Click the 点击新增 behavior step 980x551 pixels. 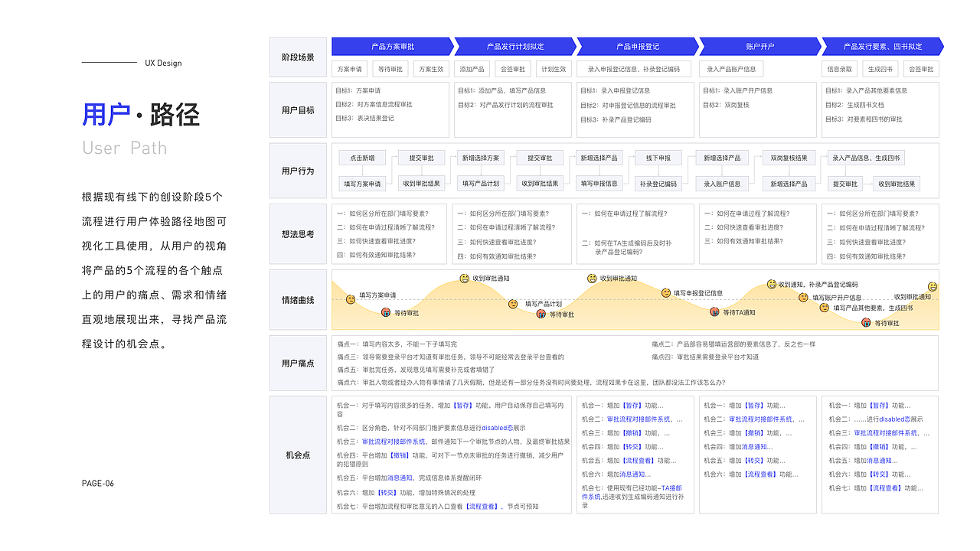[x=362, y=158]
